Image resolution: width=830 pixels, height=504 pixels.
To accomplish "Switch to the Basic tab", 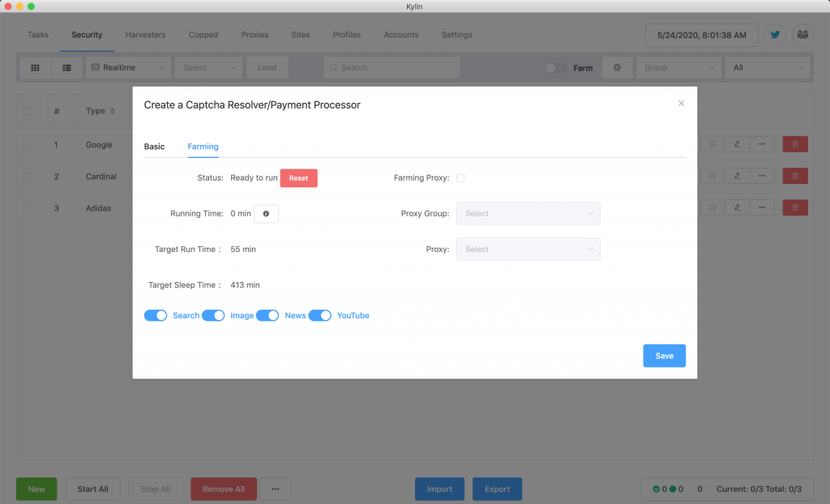I will pyautogui.click(x=154, y=147).
